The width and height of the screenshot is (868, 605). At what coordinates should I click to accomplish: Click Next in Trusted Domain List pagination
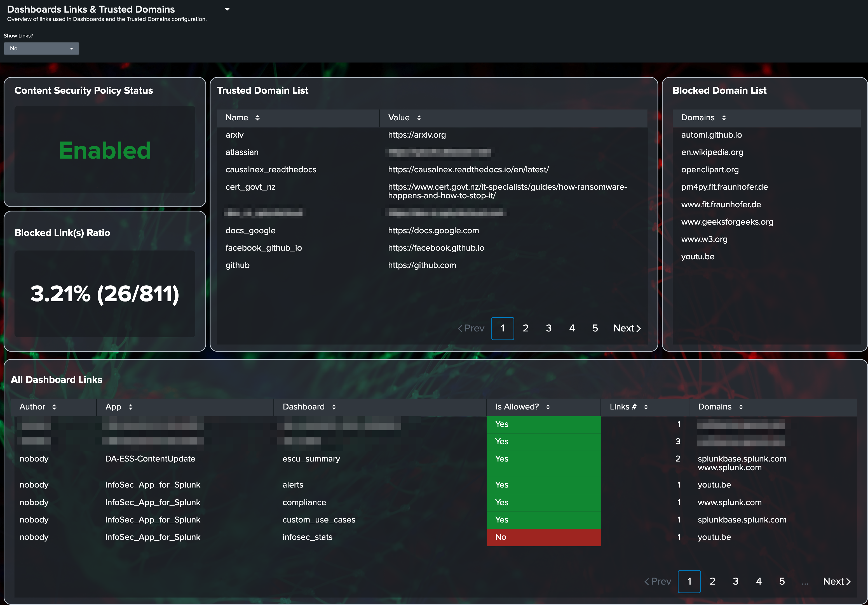(627, 328)
